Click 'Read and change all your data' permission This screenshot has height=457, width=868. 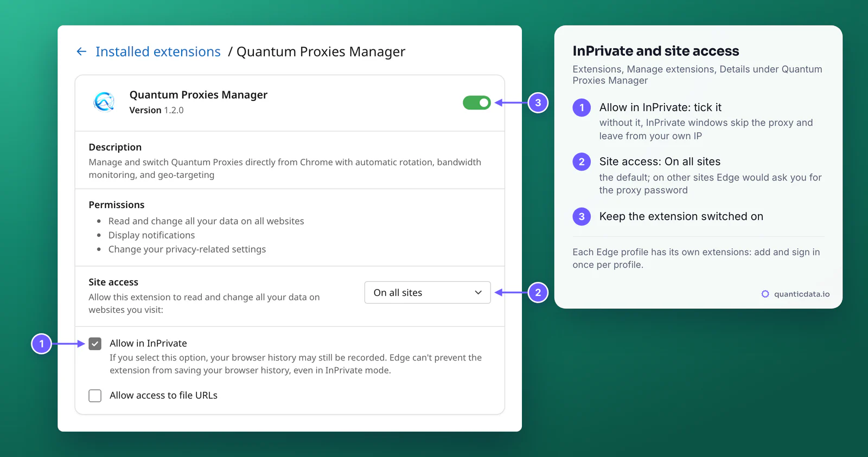click(x=206, y=221)
